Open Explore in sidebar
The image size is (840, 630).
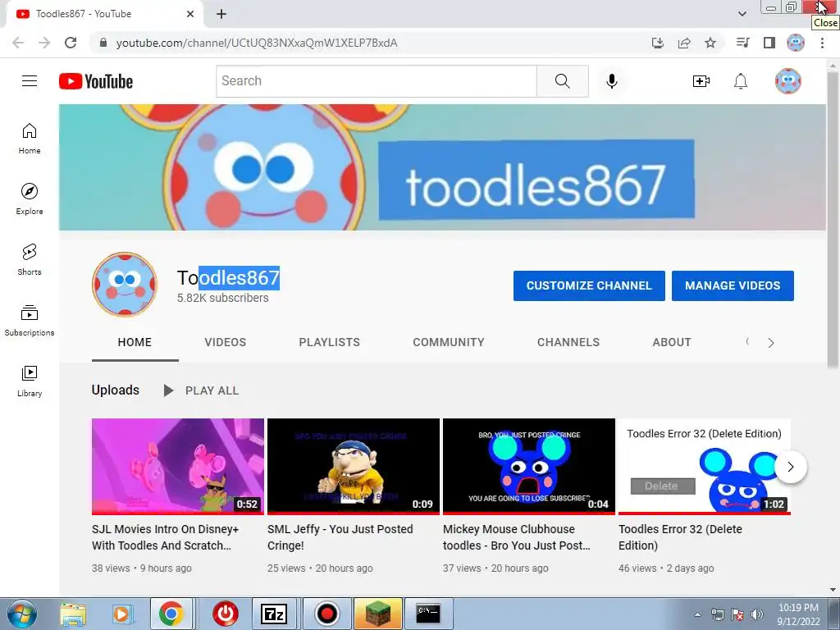pyautogui.click(x=30, y=199)
